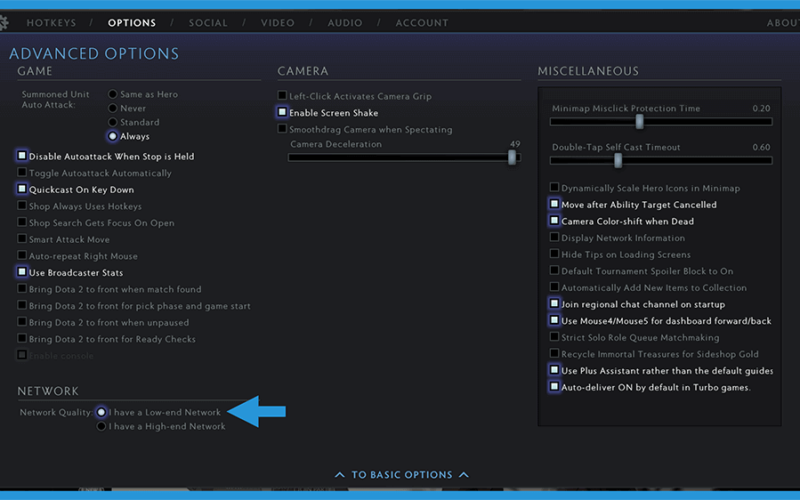The image size is (800, 500).
Task: Toggle Use Broadcaster Stats
Action: (x=22, y=272)
